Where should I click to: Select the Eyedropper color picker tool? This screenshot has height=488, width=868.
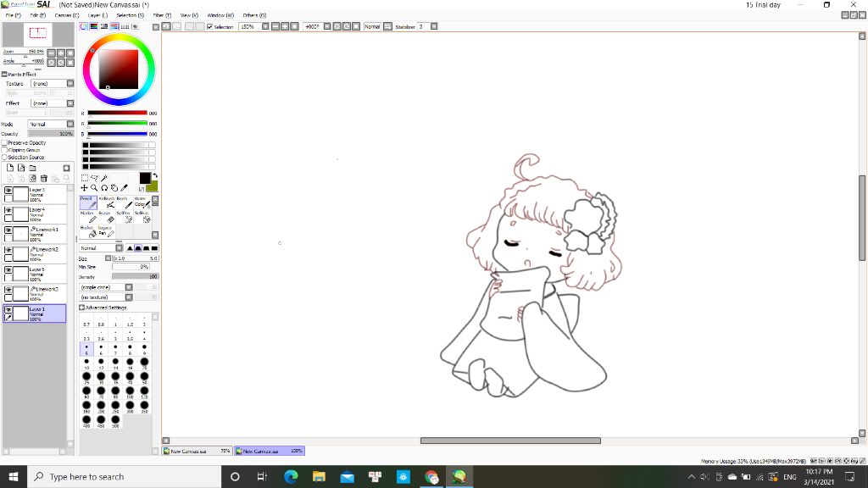coord(124,188)
